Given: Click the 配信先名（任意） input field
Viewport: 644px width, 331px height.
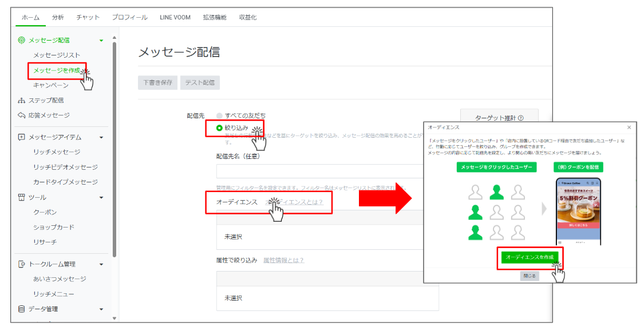Looking at the screenshot, I should (319, 171).
